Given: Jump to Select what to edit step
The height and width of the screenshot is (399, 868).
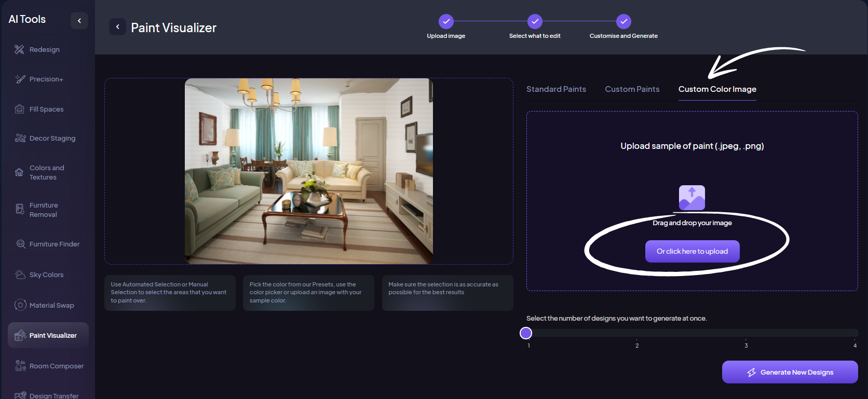Looking at the screenshot, I should point(535,21).
